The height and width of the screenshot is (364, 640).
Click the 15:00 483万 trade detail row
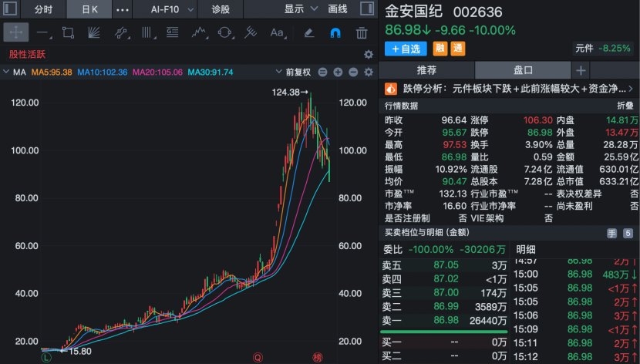(x=574, y=275)
